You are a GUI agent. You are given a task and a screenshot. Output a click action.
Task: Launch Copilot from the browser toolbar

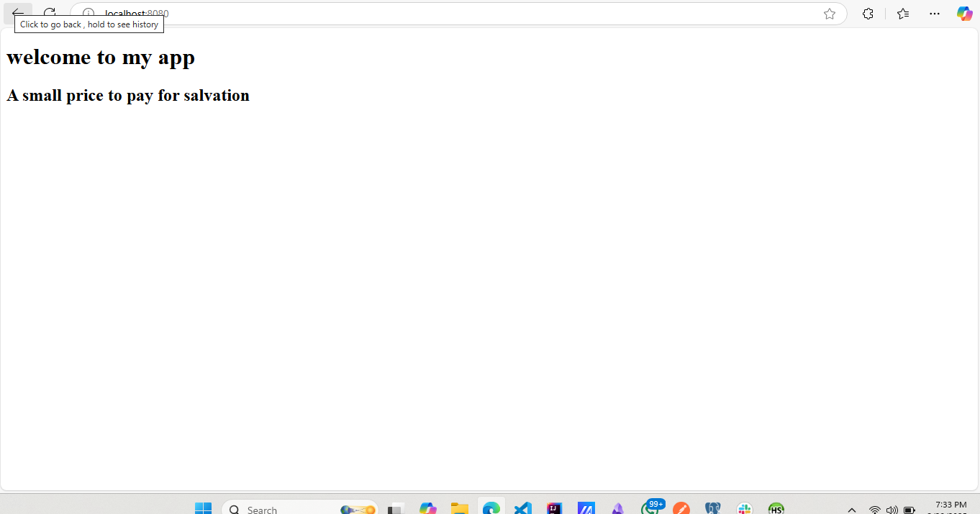point(964,14)
